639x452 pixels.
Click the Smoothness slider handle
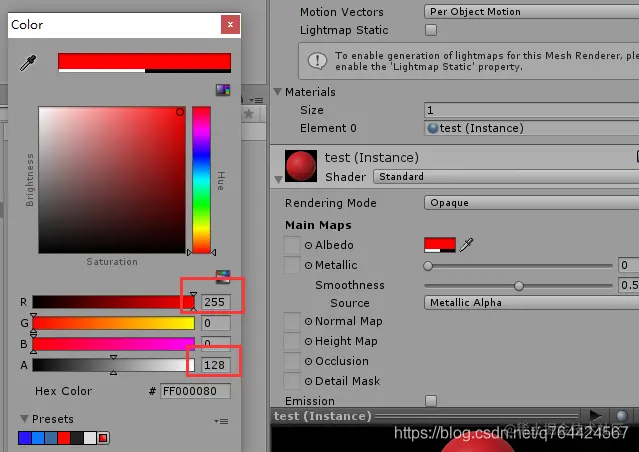tap(519, 286)
